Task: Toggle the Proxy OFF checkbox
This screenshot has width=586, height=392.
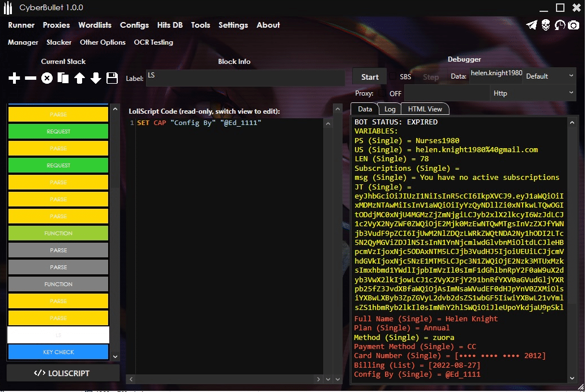Action: click(382, 93)
